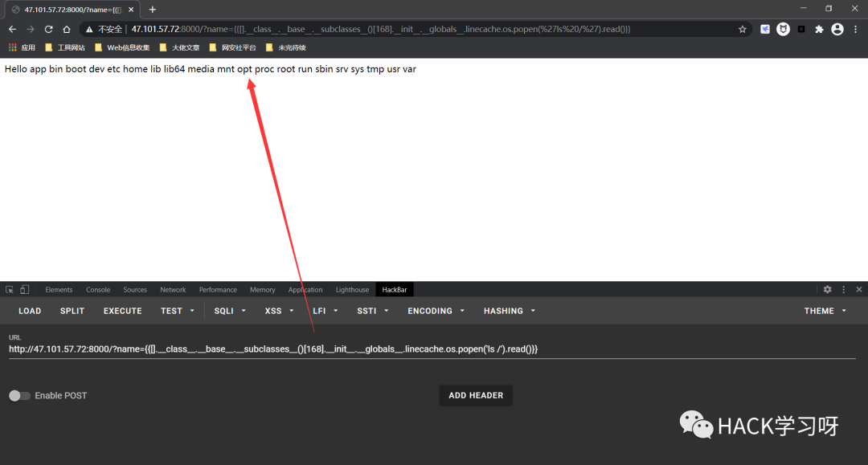Screen dimensions: 868x465
Task: Close the 47.101.57.72 tab
Action: 131,10
